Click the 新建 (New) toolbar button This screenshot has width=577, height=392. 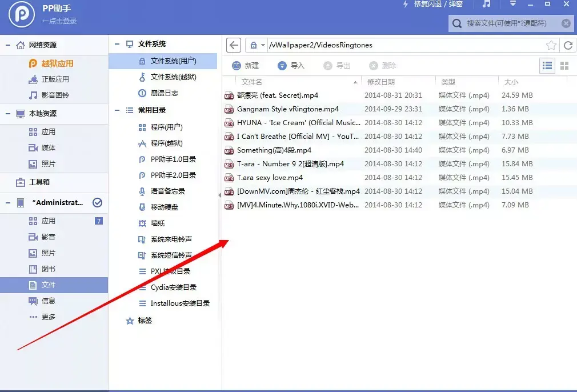click(245, 66)
